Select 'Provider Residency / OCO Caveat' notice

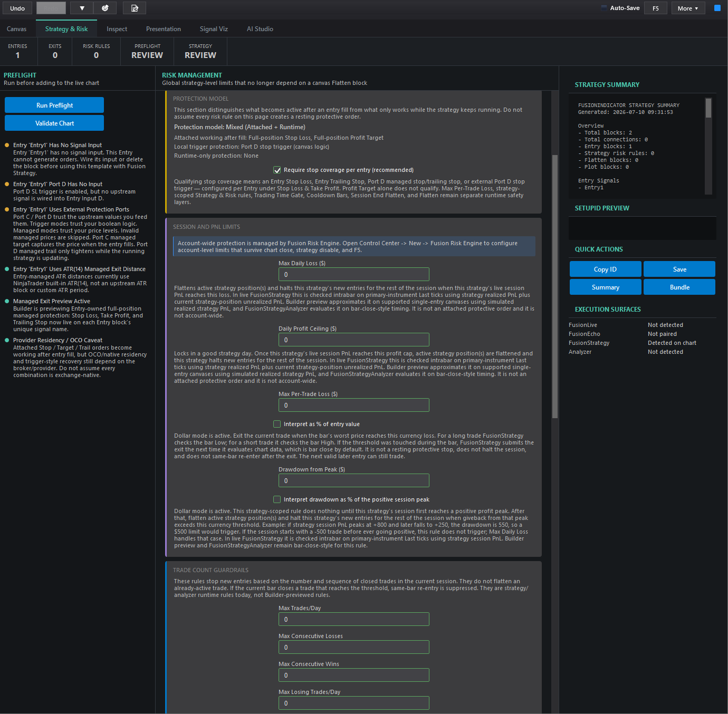click(x=77, y=358)
